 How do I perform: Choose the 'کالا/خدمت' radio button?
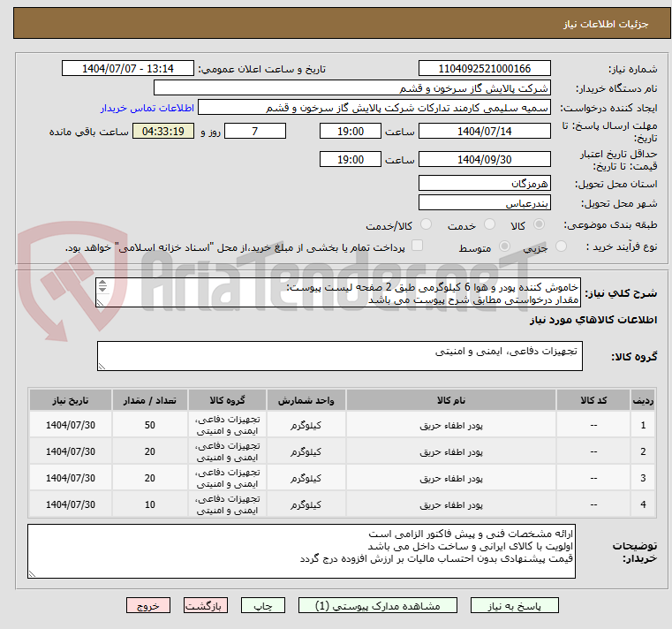[x=427, y=225]
